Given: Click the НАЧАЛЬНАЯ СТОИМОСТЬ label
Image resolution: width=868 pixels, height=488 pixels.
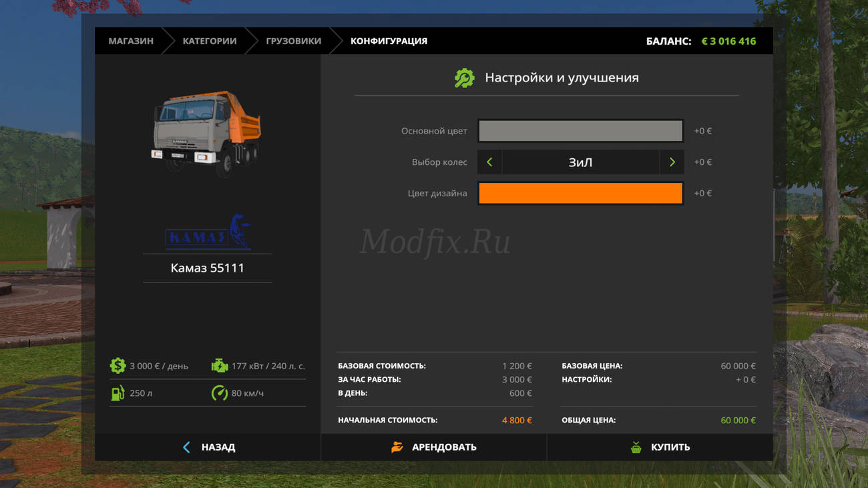Looking at the screenshot, I should [x=388, y=420].
